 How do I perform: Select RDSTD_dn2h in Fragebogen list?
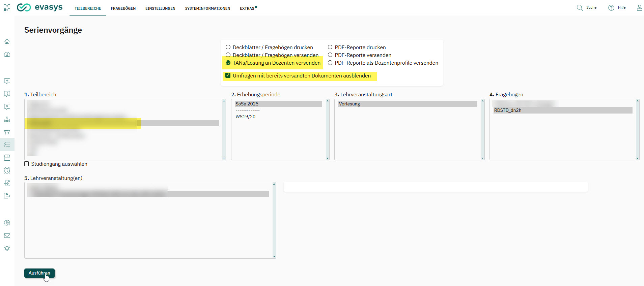point(563,110)
